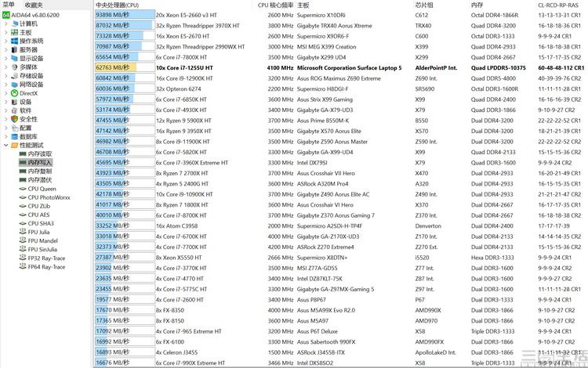Select the CPU ZLib tree item

(39, 206)
